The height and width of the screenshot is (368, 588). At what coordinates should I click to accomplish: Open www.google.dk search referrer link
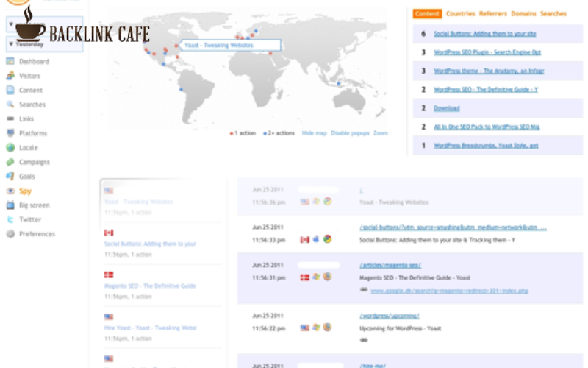pos(449,290)
